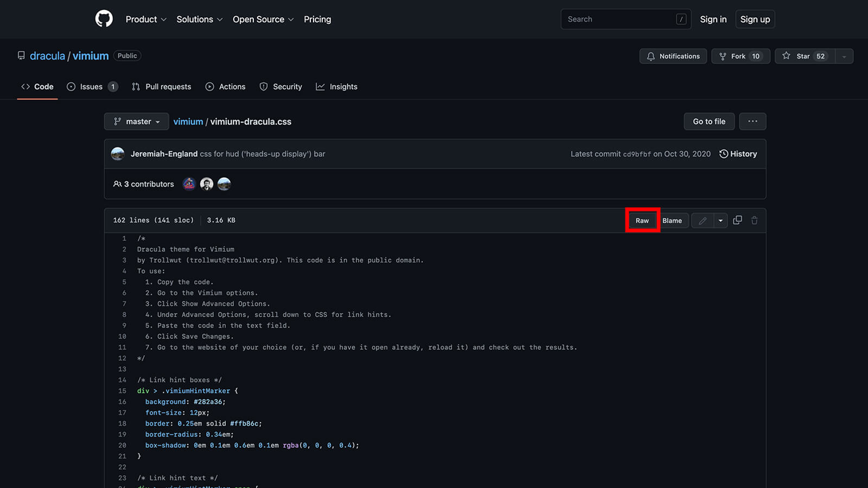Screen dimensions: 868x488
Task: Select line number 1
Action: pyautogui.click(x=124, y=239)
